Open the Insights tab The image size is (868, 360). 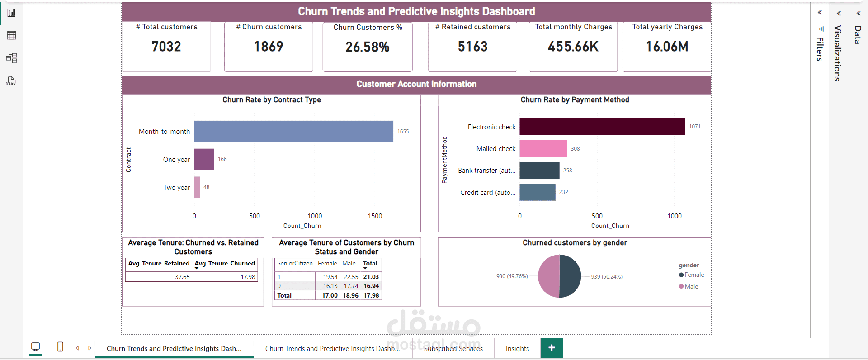tap(517, 348)
